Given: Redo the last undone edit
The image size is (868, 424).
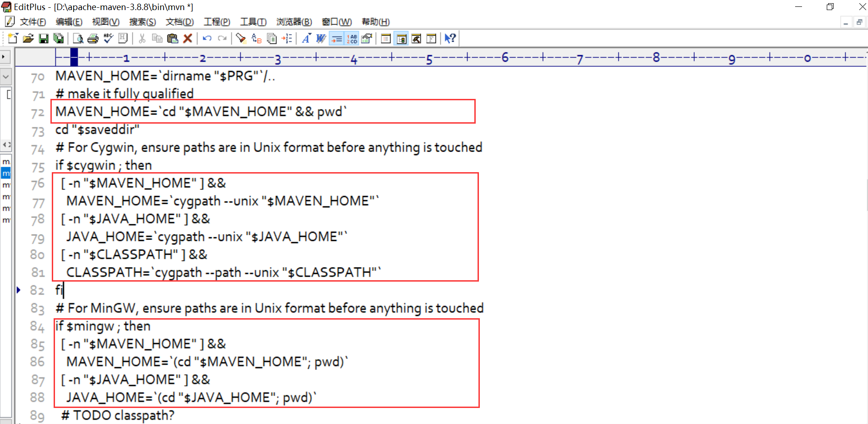Looking at the screenshot, I should pyautogui.click(x=222, y=38).
